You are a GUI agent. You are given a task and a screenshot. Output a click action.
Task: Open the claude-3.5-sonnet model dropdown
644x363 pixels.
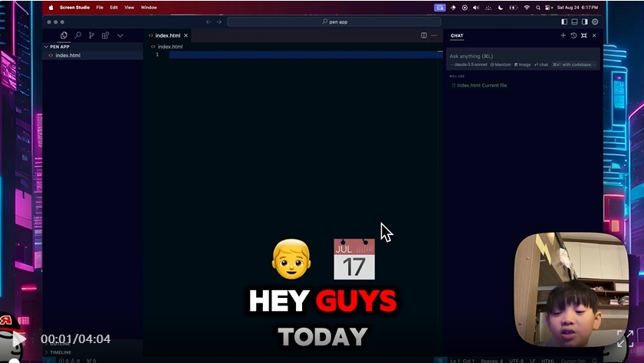pyautogui.click(x=468, y=64)
